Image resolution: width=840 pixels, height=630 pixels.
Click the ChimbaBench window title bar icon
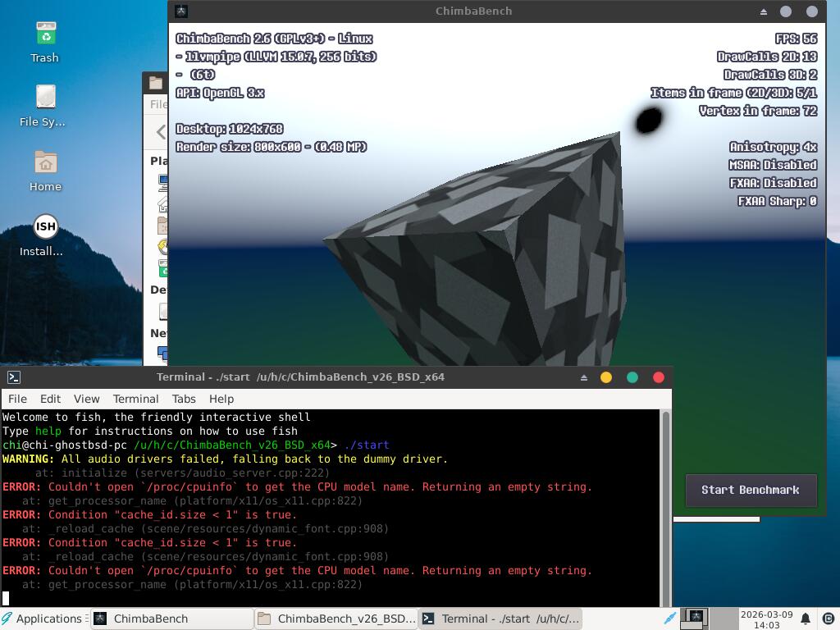point(181,11)
